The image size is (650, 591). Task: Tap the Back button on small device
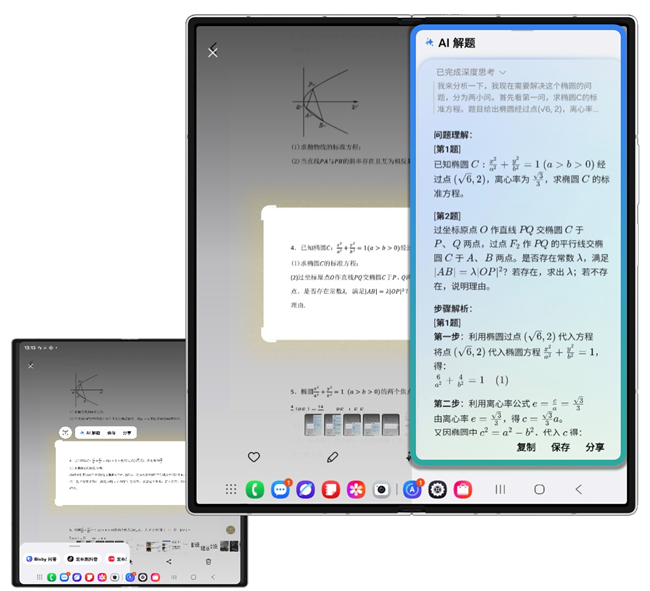[x=213, y=577]
